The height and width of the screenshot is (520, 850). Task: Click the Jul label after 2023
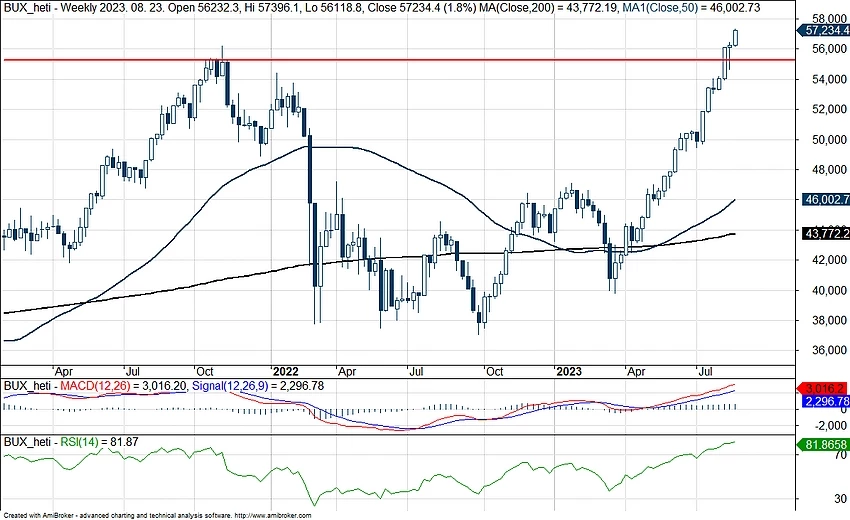point(705,371)
